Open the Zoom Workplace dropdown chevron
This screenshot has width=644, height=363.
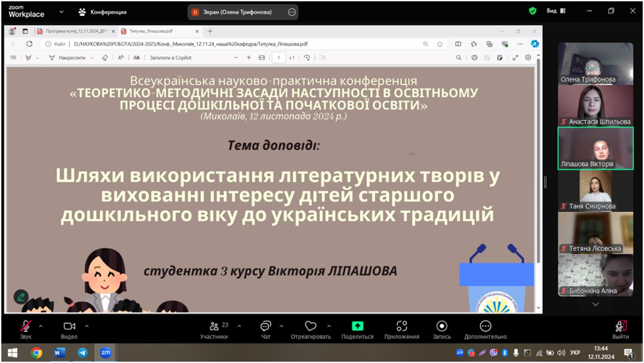(62, 12)
